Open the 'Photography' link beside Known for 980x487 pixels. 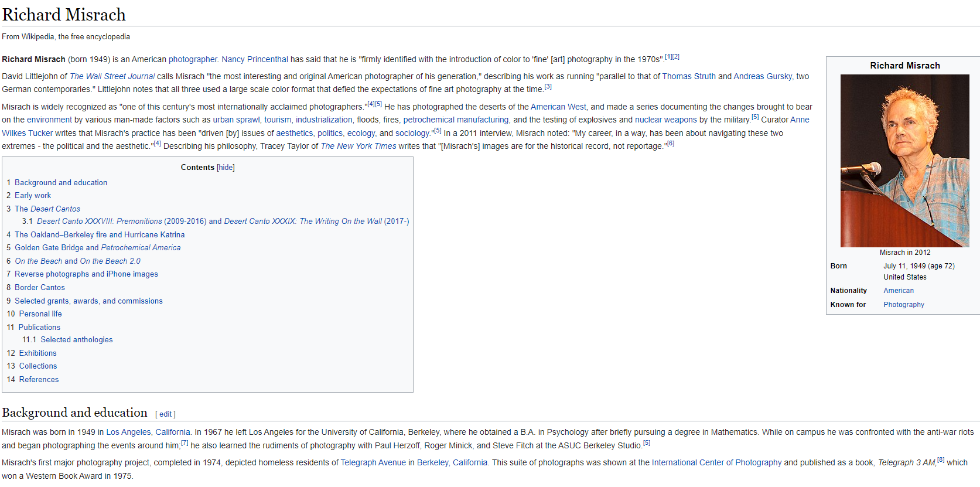(904, 305)
